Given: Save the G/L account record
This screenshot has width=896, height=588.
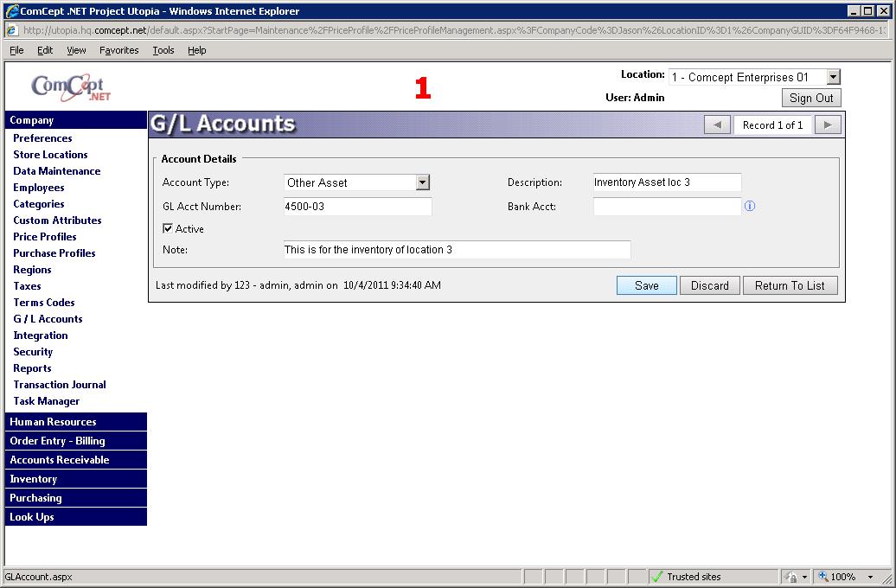Looking at the screenshot, I should 646,285.
